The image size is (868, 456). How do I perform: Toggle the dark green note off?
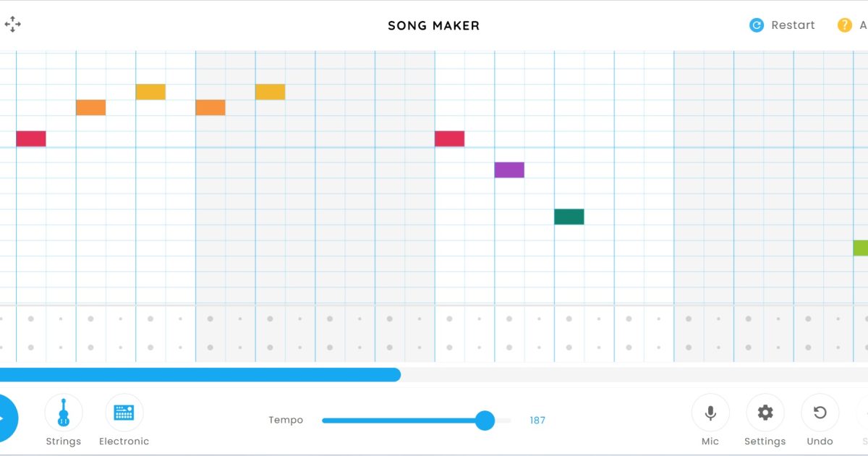[x=569, y=216]
